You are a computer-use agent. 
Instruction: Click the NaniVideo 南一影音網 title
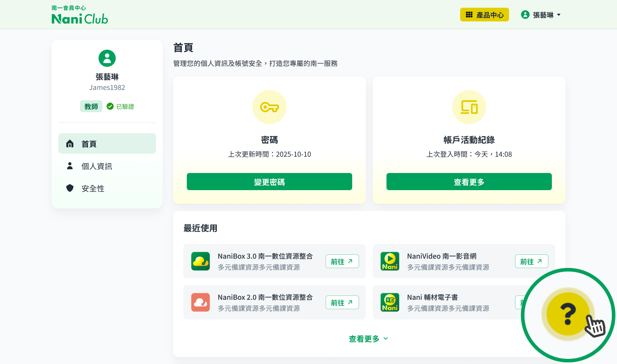pos(442,256)
